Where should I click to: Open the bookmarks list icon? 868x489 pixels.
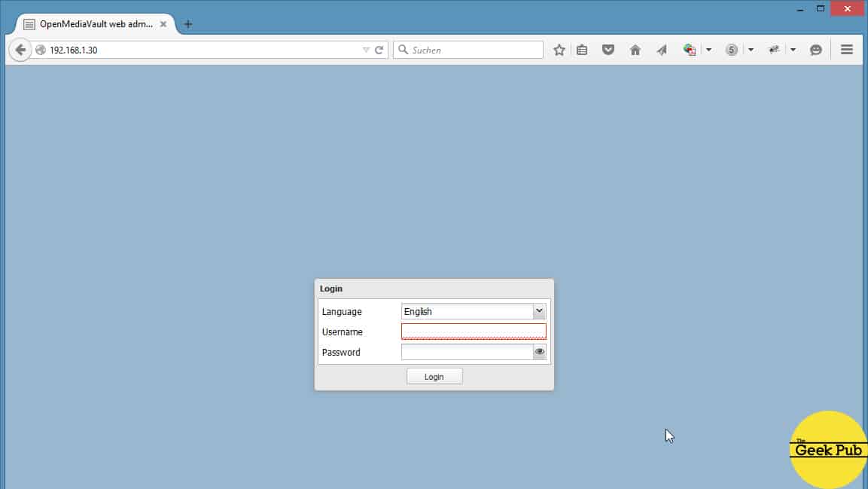(582, 50)
